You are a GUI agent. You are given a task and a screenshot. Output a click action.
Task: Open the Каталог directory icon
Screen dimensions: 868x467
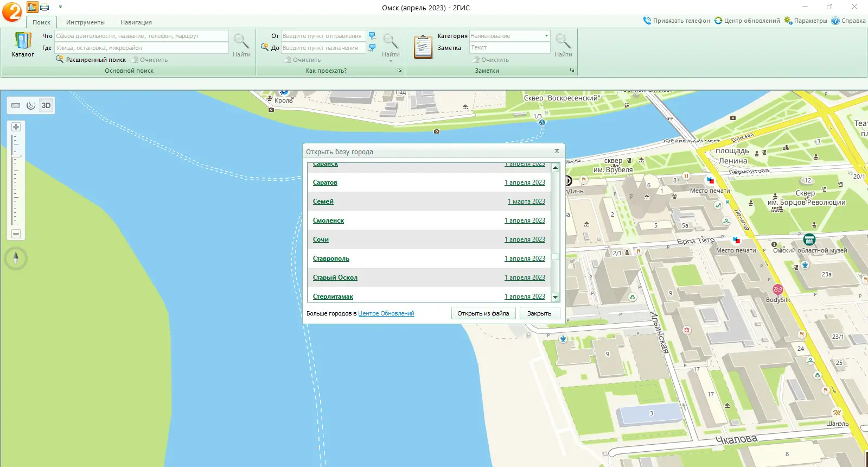tap(23, 45)
